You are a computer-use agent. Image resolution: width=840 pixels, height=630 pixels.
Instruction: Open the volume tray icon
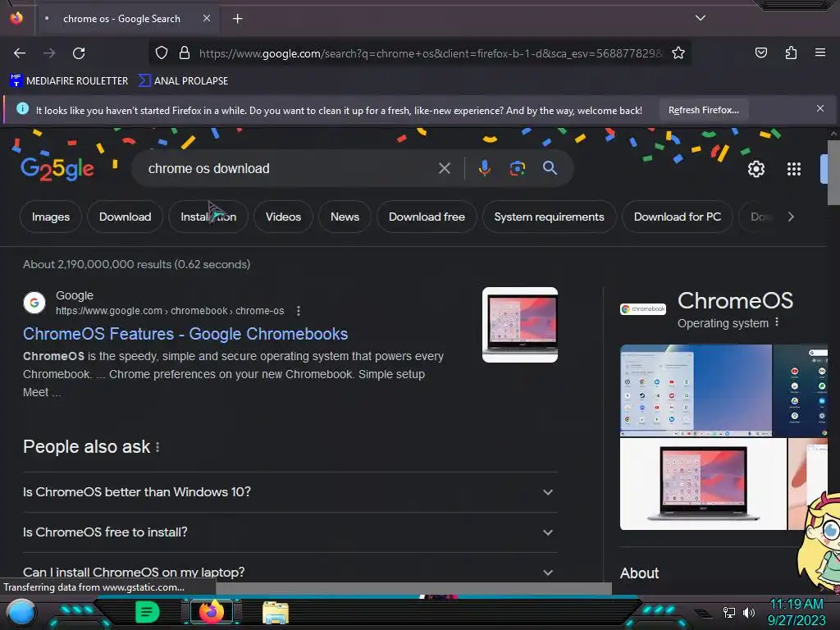pos(749,612)
